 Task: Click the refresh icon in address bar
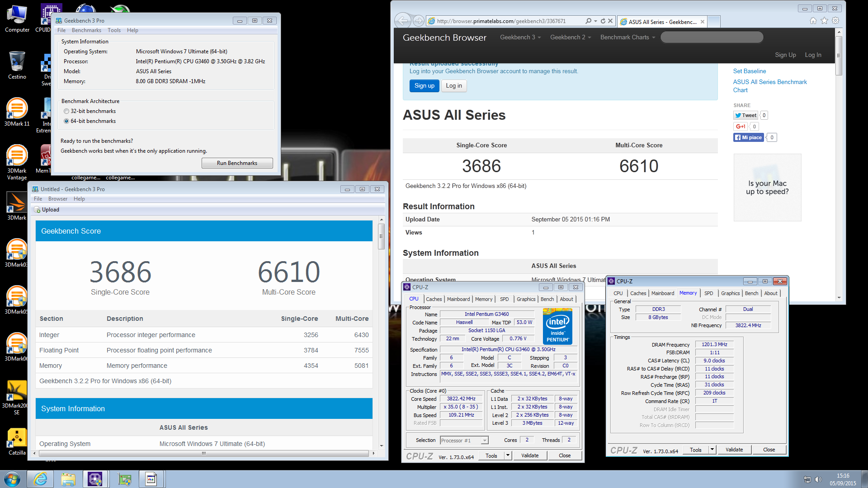[603, 21]
